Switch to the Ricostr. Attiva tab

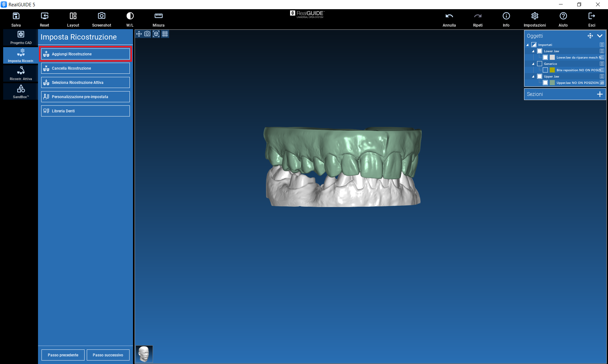[x=21, y=73]
